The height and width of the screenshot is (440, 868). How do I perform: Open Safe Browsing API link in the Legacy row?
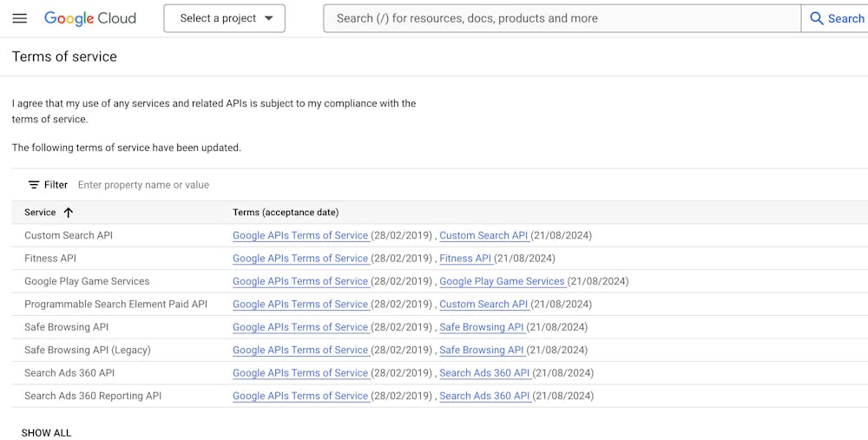pyautogui.click(x=482, y=351)
